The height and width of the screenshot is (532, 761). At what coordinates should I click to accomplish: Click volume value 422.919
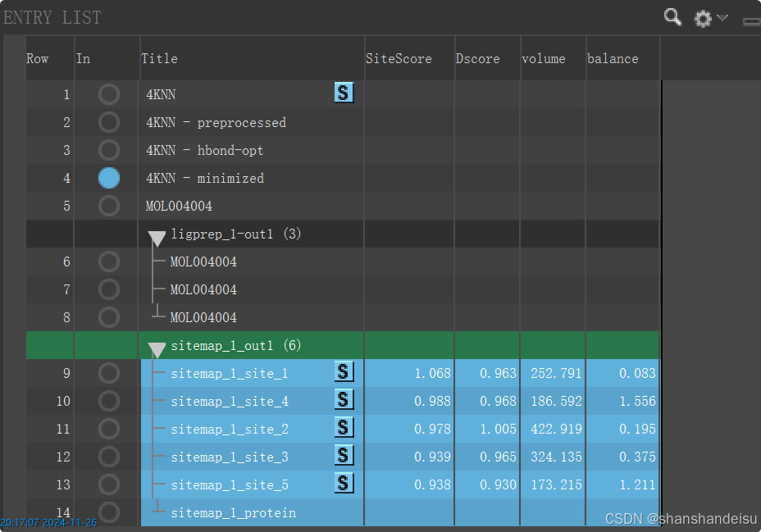click(556, 429)
